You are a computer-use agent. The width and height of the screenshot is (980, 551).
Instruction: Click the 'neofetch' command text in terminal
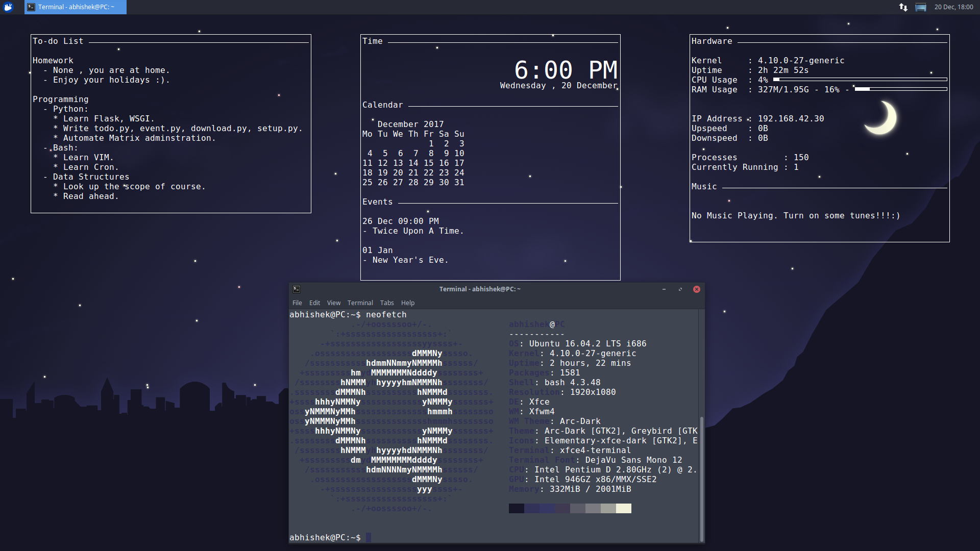click(386, 315)
